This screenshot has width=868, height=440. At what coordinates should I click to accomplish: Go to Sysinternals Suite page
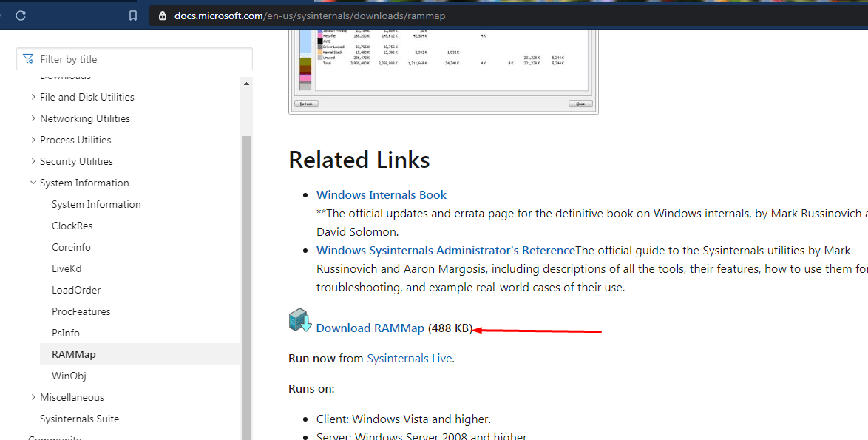pyautogui.click(x=79, y=419)
